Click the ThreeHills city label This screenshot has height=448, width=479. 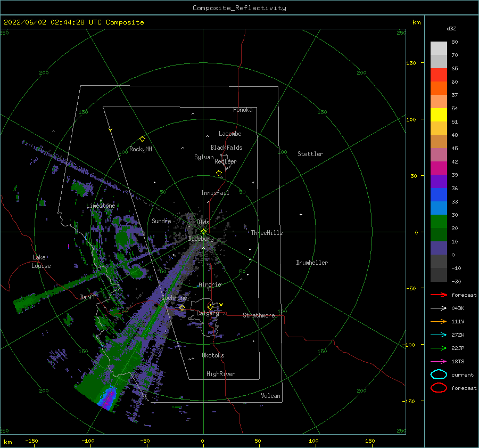pos(267,233)
